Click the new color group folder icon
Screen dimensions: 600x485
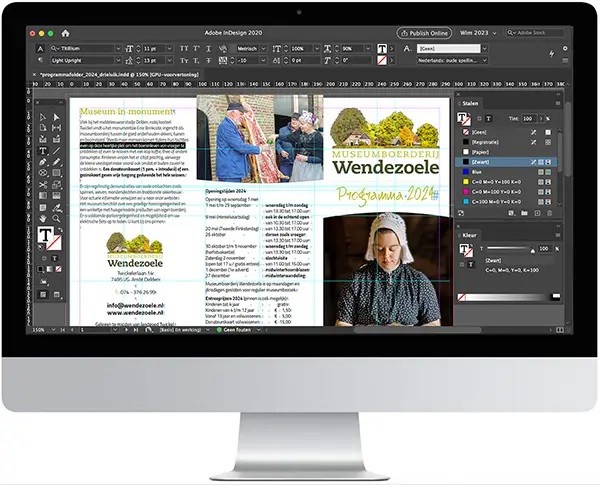click(524, 213)
